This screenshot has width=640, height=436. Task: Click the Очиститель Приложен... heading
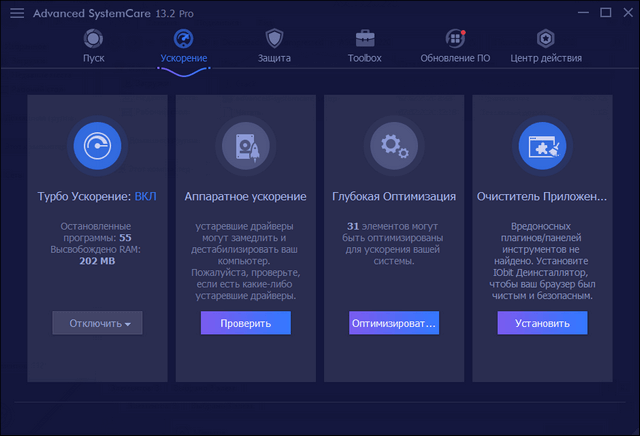click(x=542, y=196)
